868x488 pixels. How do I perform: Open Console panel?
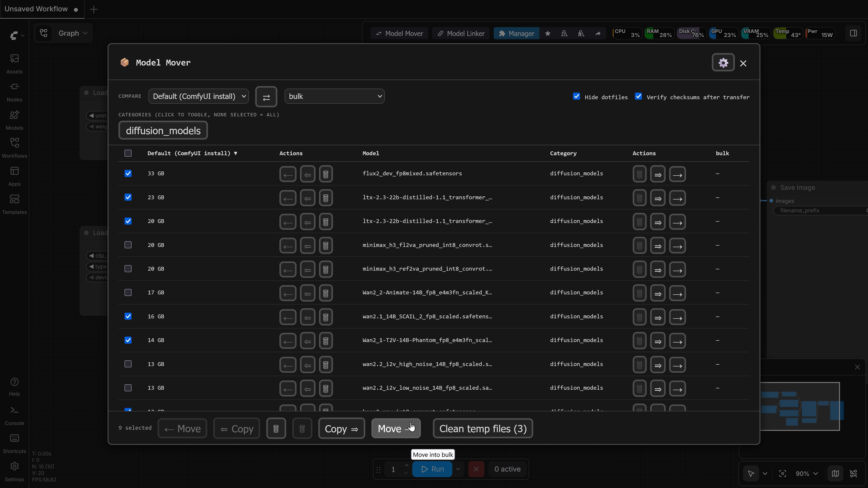tap(14, 416)
